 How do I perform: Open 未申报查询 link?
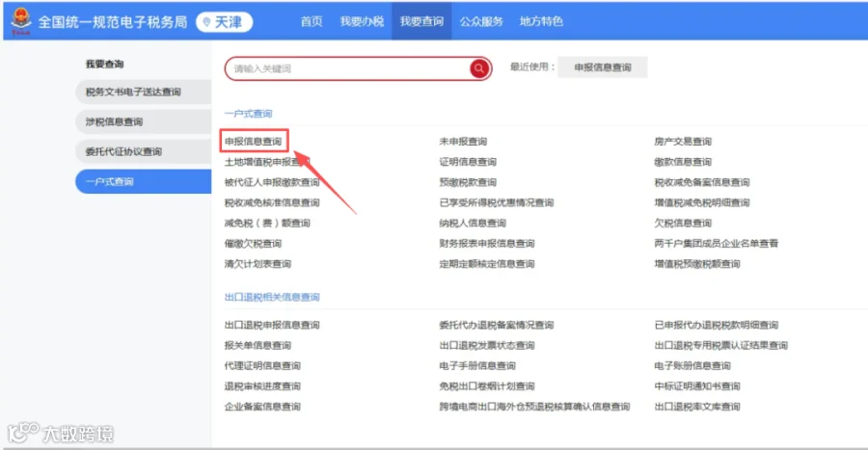(x=463, y=142)
